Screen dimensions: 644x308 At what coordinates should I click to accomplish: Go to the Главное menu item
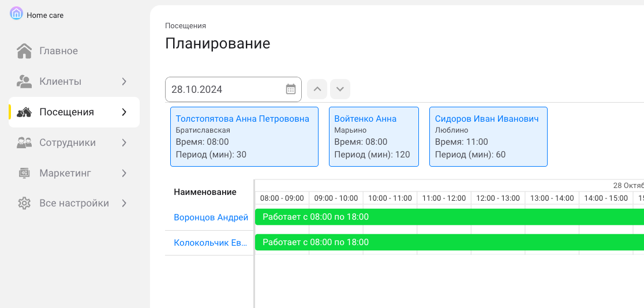[x=58, y=51]
